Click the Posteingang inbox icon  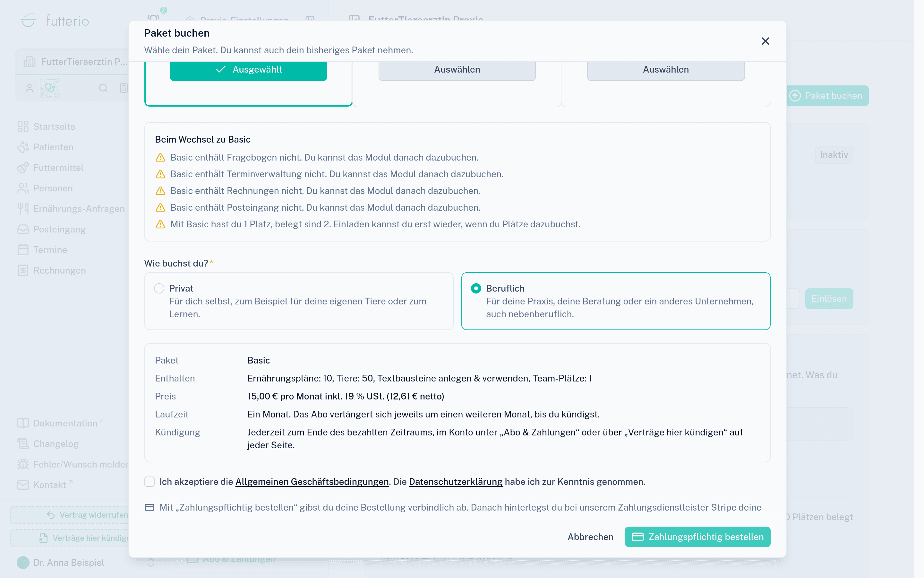[x=23, y=229]
